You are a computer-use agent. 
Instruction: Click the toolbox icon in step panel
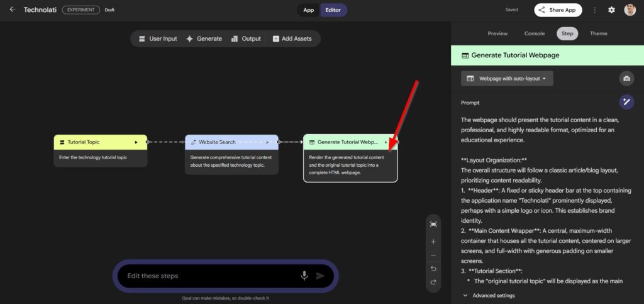pos(626,79)
